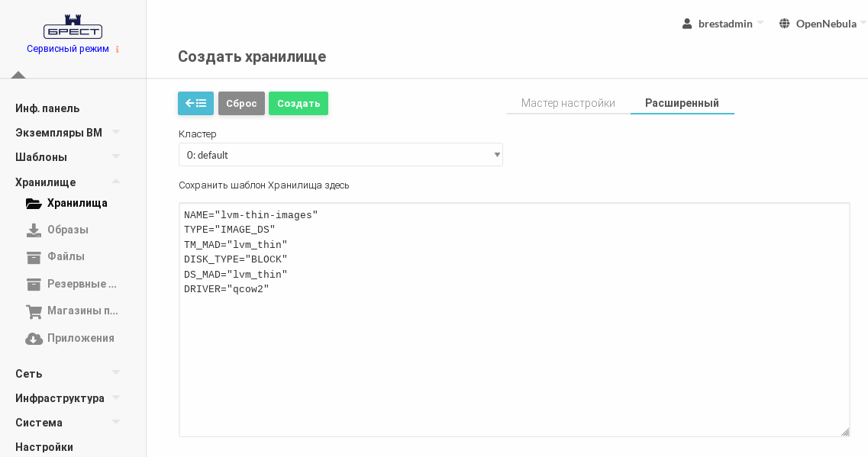
Task: Open the OpenNebula zone menu
Action: [822, 24]
